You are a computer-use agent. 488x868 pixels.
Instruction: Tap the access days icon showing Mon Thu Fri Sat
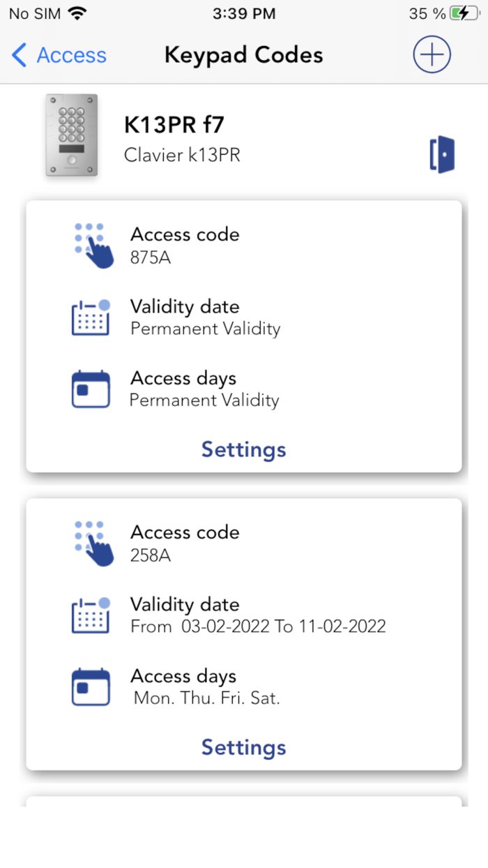coord(91,686)
